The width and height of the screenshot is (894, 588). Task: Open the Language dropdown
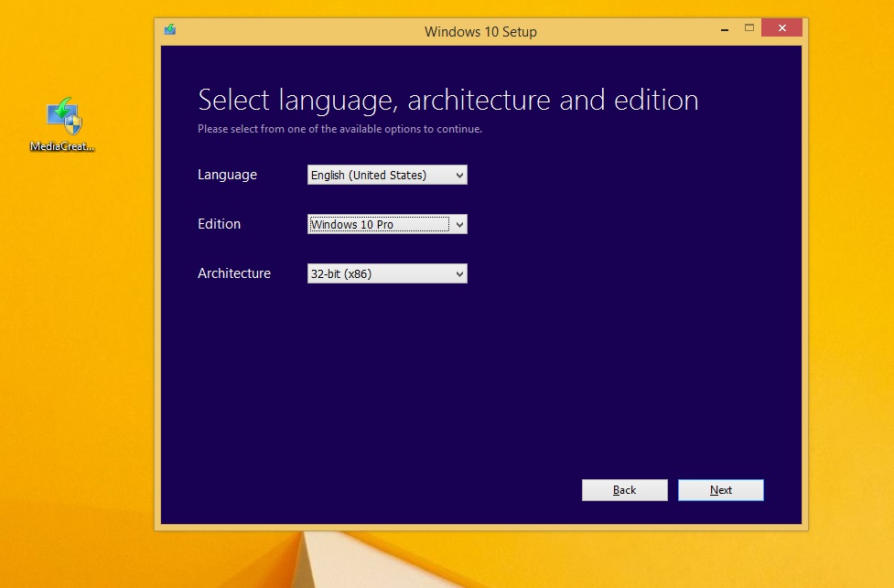tap(387, 175)
